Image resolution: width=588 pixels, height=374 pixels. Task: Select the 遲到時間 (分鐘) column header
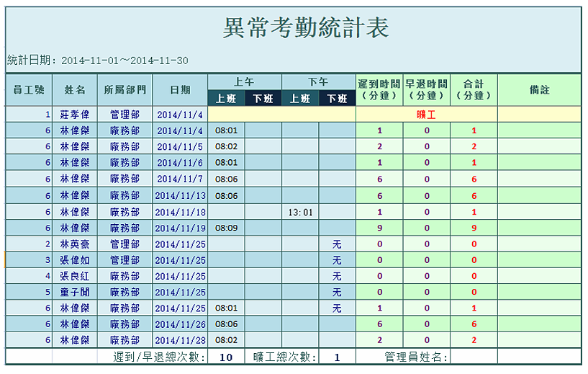[x=379, y=90]
